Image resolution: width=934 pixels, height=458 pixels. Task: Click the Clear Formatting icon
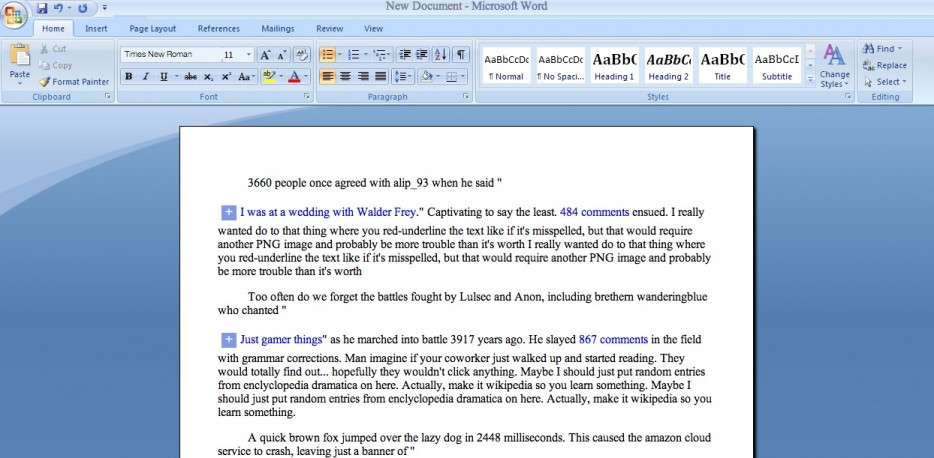point(301,55)
